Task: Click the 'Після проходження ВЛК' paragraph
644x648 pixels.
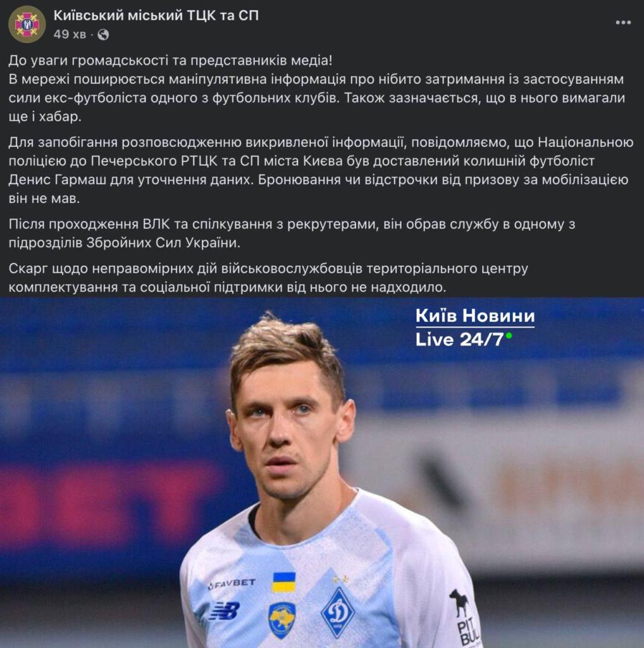Action: click(x=292, y=233)
